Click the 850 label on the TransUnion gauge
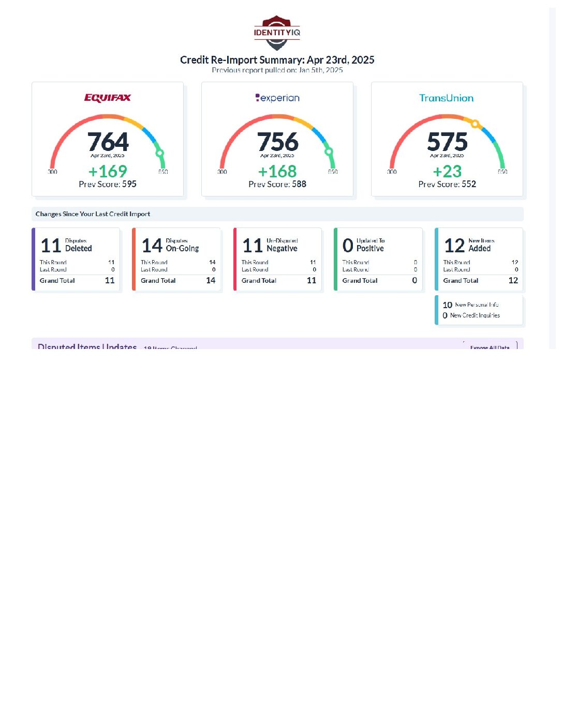 point(502,172)
